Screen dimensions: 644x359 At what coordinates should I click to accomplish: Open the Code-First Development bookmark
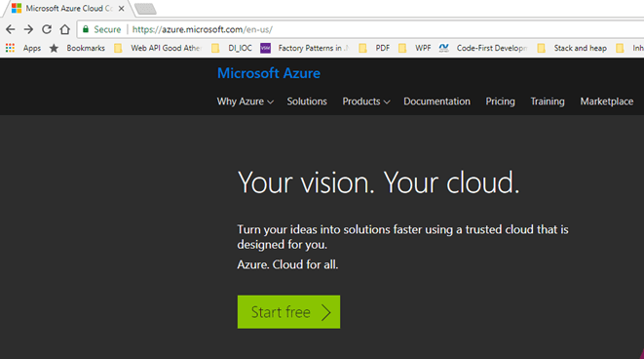(x=483, y=48)
